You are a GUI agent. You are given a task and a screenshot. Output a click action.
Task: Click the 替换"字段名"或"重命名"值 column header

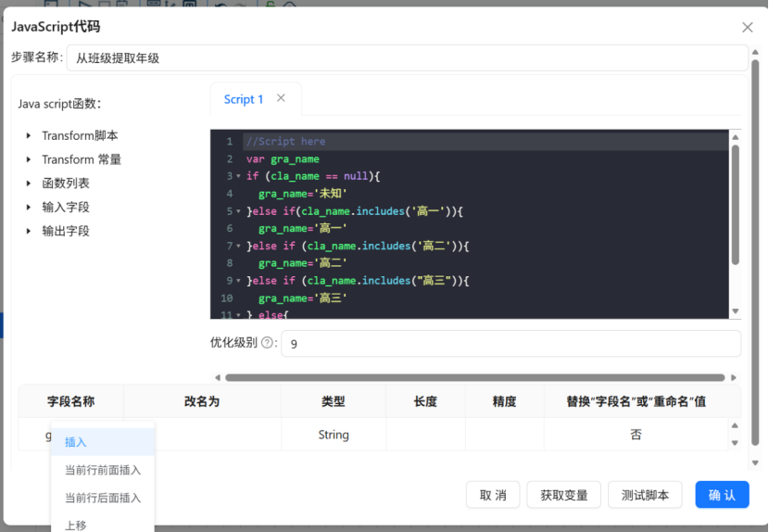tap(637, 401)
